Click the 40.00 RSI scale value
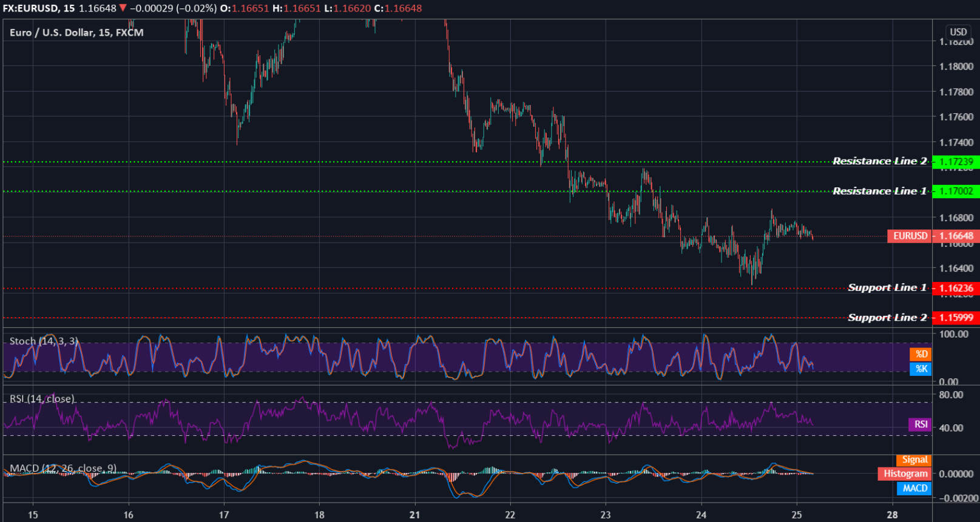The height and width of the screenshot is (522, 980). (951, 428)
